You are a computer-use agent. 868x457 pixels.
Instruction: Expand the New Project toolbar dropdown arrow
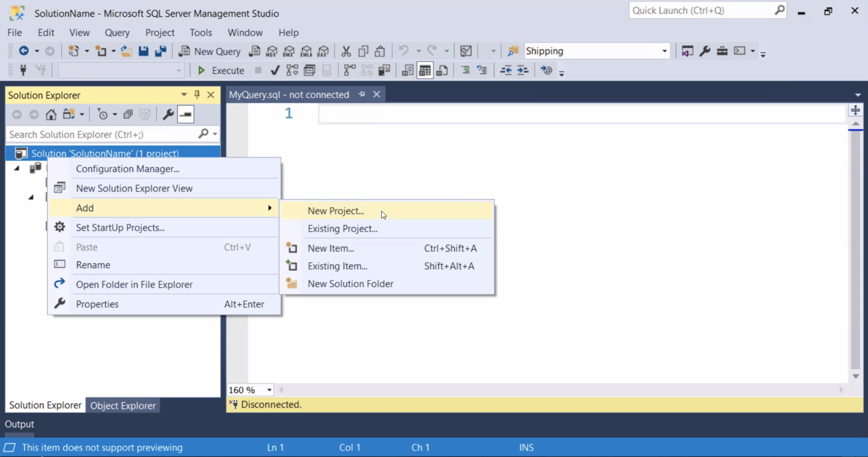click(x=87, y=51)
